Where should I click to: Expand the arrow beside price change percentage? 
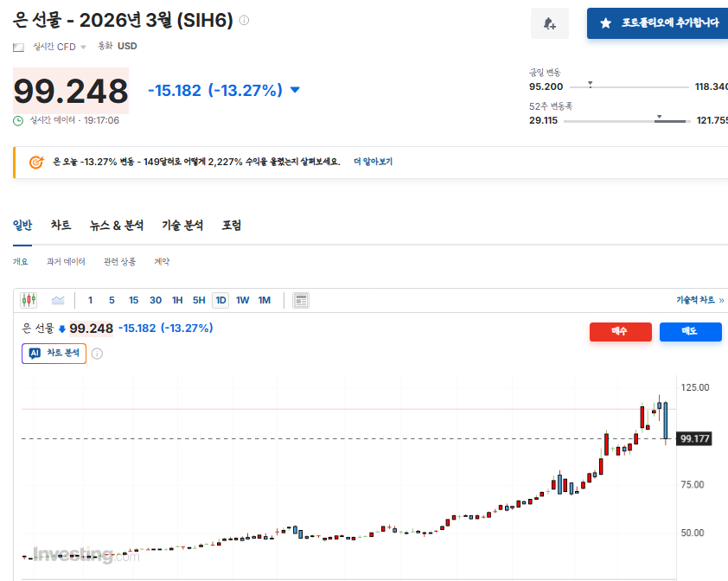(x=295, y=90)
